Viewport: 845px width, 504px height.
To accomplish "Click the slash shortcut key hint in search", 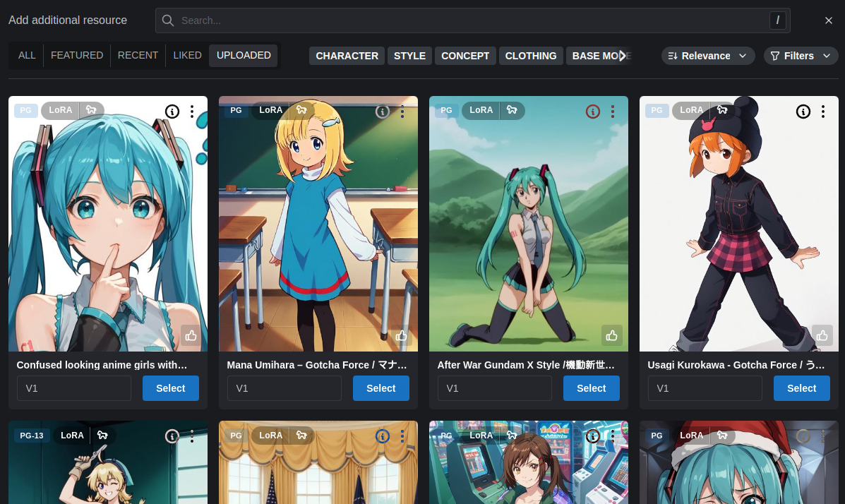I will tap(777, 20).
